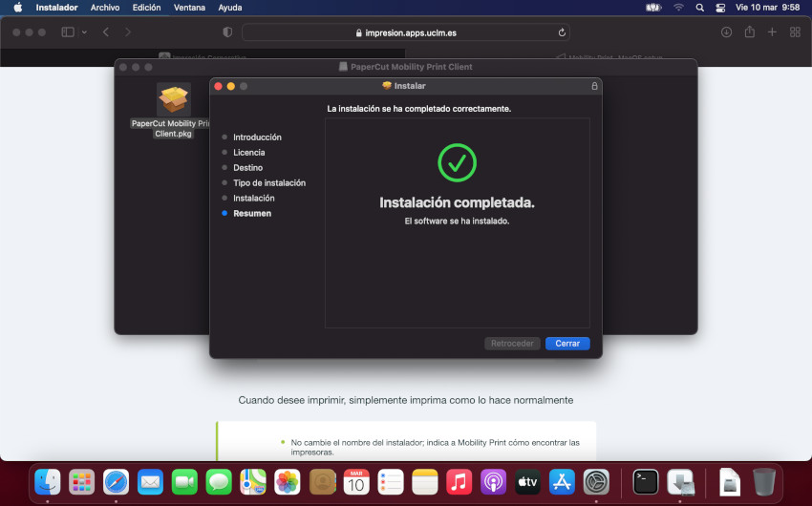
Task: Select the Introducción step in installer sidebar
Action: tap(257, 137)
